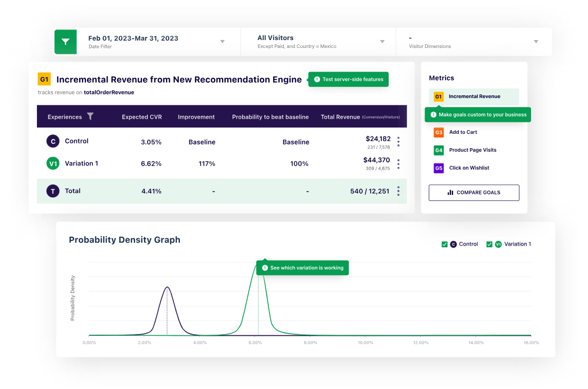Screen dimensions: 588x389
Task: Open the three-dot menu for Total row
Action: coord(398,191)
